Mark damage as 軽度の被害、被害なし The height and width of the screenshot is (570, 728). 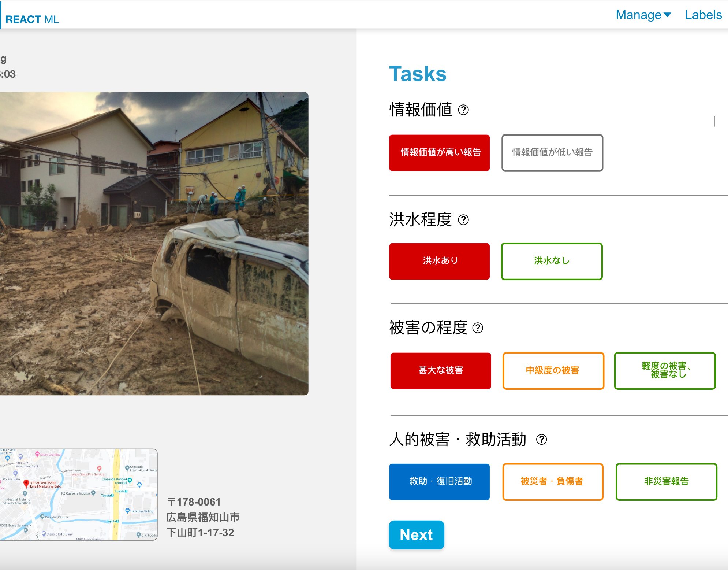click(x=665, y=371)
